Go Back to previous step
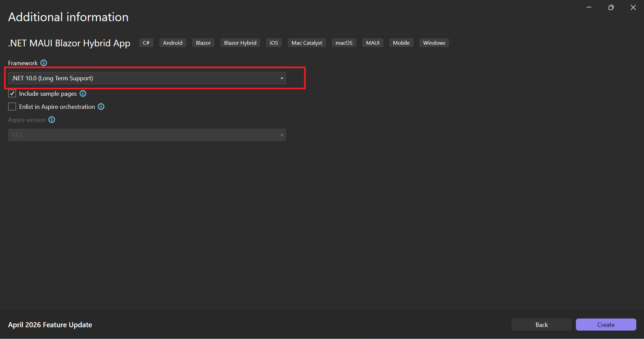This screenshot has height=339, width=644. coord(541,325)
